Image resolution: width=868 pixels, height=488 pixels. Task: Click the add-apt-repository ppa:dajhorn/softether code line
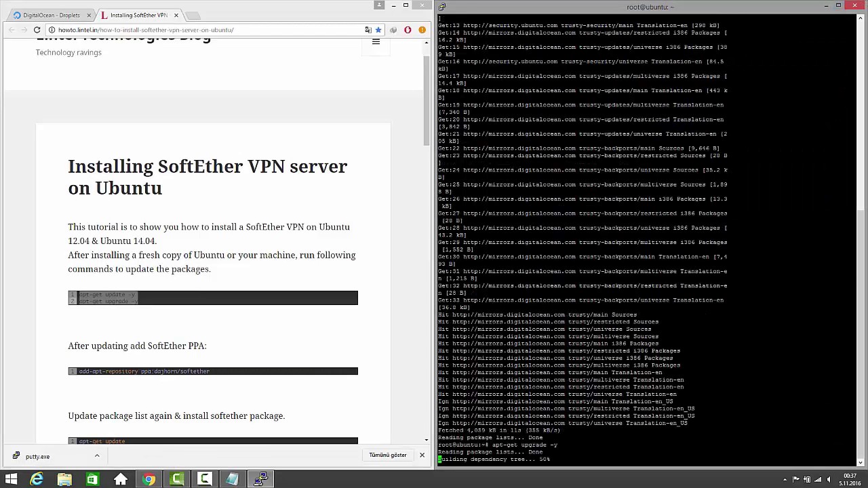(x=213, y=371)
